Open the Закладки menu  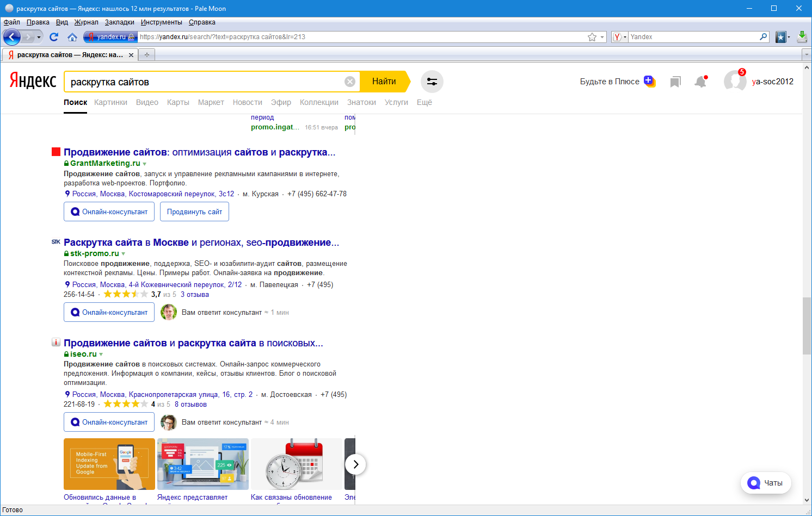(x=119, y=22)
